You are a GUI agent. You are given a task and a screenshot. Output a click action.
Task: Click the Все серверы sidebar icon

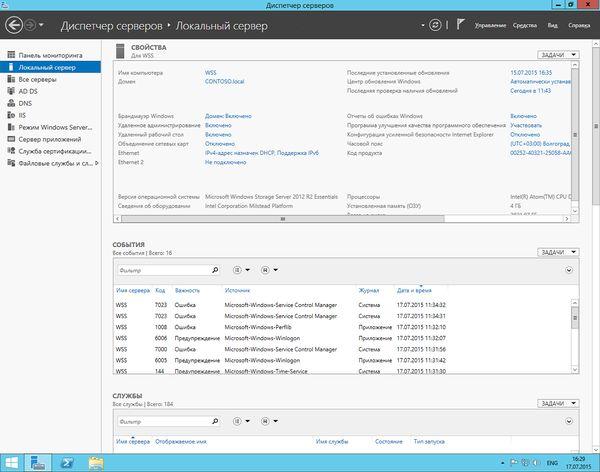[11, 79]
